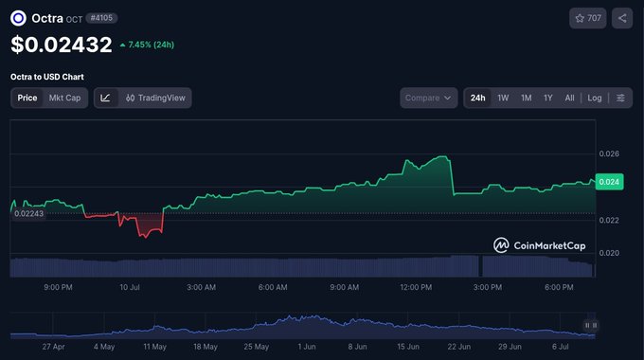644x360 pixels.
Task: Click the 9:00 AM time label
Action: click(344, 287)
